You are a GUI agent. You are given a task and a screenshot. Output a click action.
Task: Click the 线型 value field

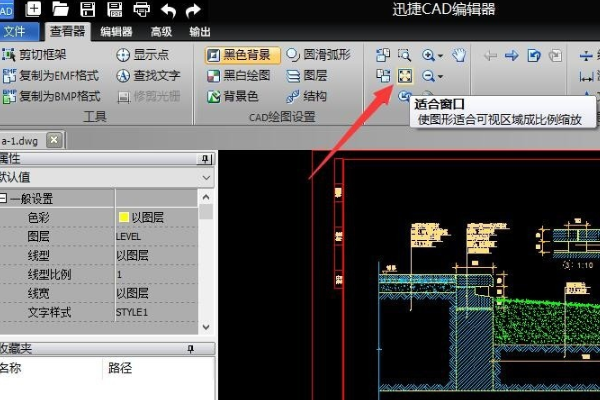click(156, 255)
